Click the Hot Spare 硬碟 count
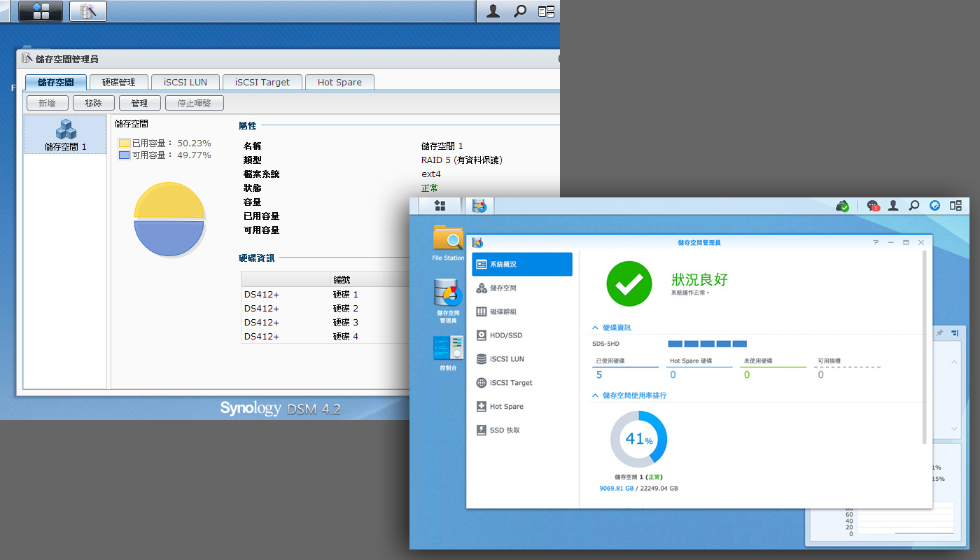Screen dimensions: 980x560 pos(673,375)
